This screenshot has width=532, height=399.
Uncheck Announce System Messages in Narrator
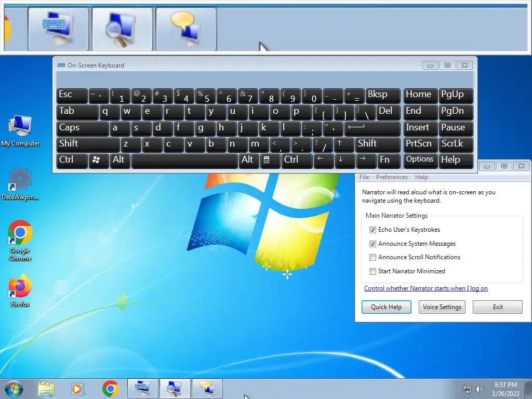coord(373,244)
